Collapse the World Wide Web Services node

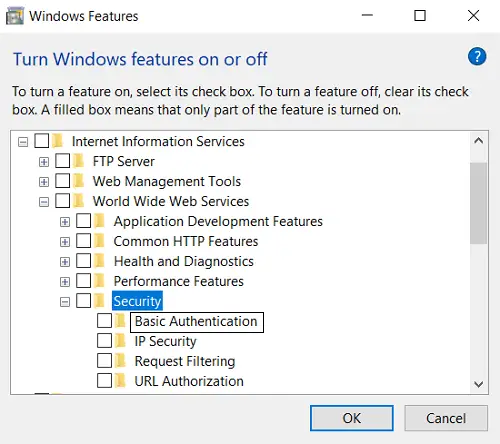[x=44, y=202]
